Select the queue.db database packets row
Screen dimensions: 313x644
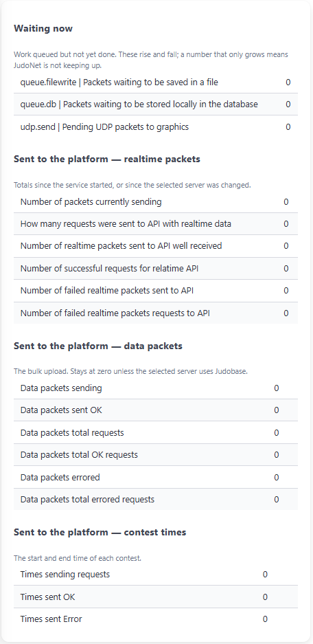point(156,104)
